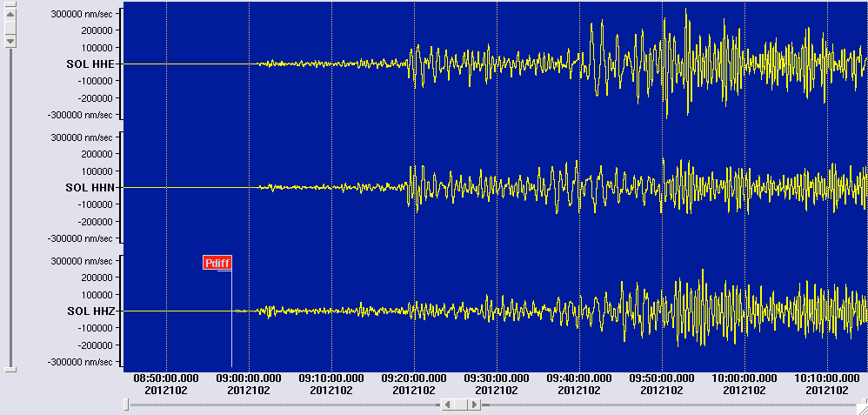The image size is (868, 415).
Task: Click the window resize grip in bottom-right corner
Action: (862, 409)
